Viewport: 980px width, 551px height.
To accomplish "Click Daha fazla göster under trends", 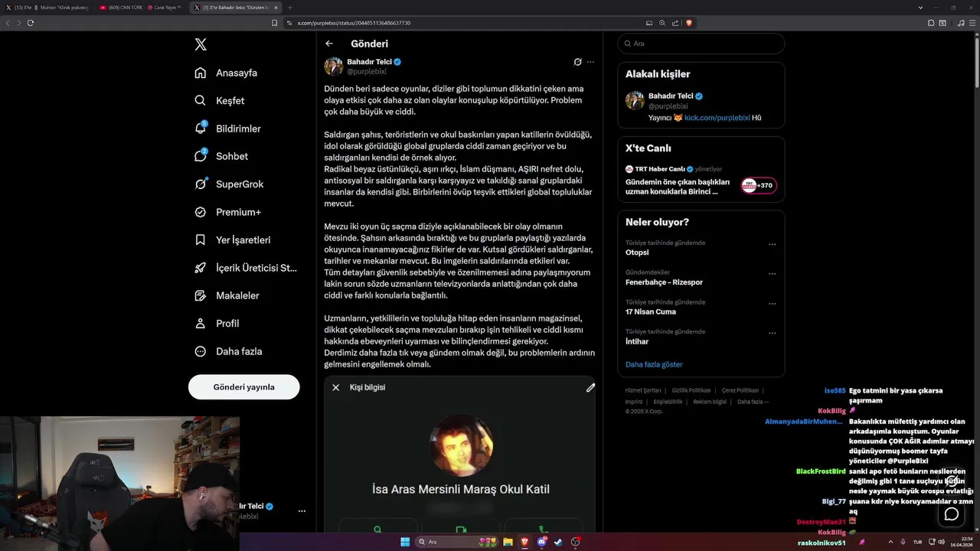I will (x=654, y=364).
